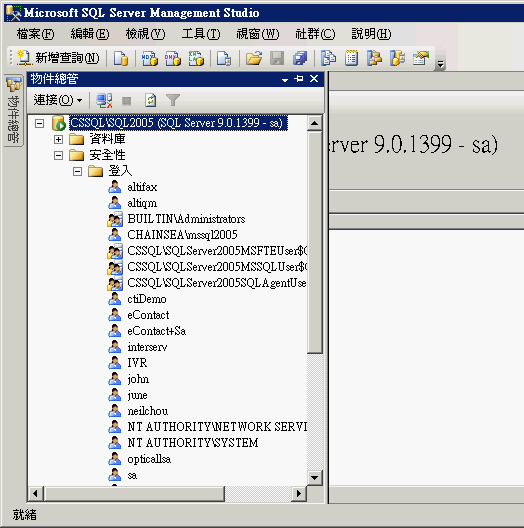Open the Summary page toolbar icon
The height and width of the screenshot is (528, 524).
(351, 58)
